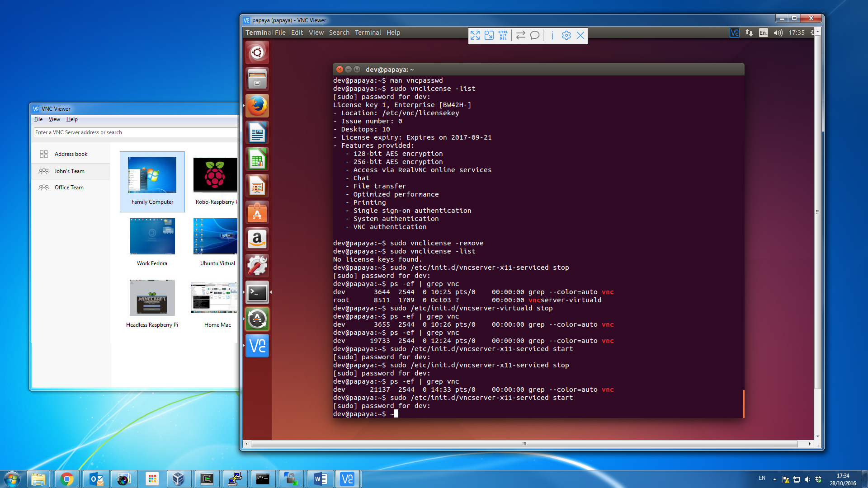Select John's Team in sidebar
The width and height of the screenshot is (868, 488).
[x=69, y=171]
